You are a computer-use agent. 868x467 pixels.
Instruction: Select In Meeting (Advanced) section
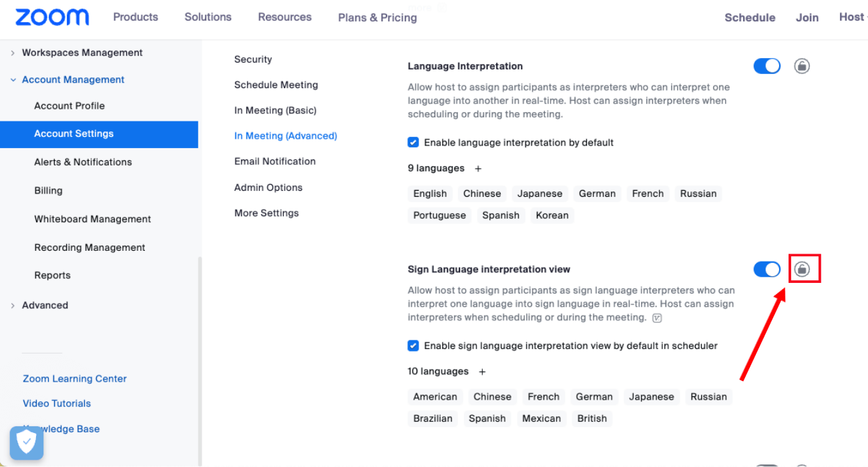pos(286,135)
